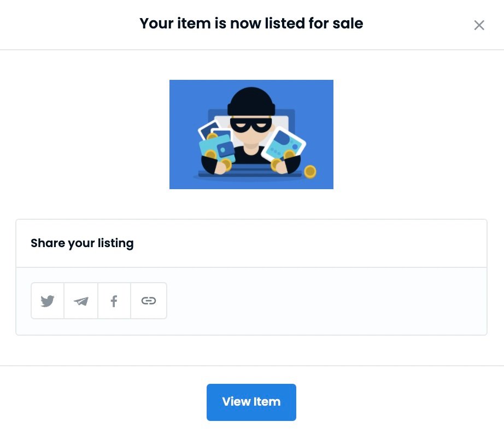Viewport: 504px width, 433px height.
Task: Click the gold coin at the artwork's right edge
Action: [x=310, y=172]
